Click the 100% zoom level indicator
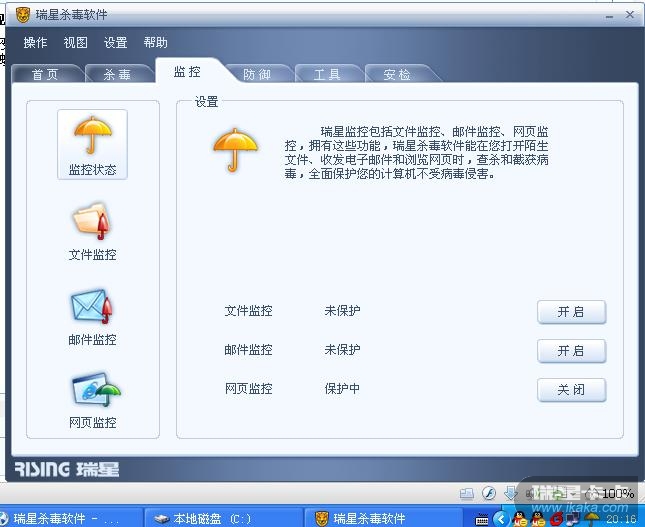The width and height of the screenshot is (645, 527). pos(618,493)
